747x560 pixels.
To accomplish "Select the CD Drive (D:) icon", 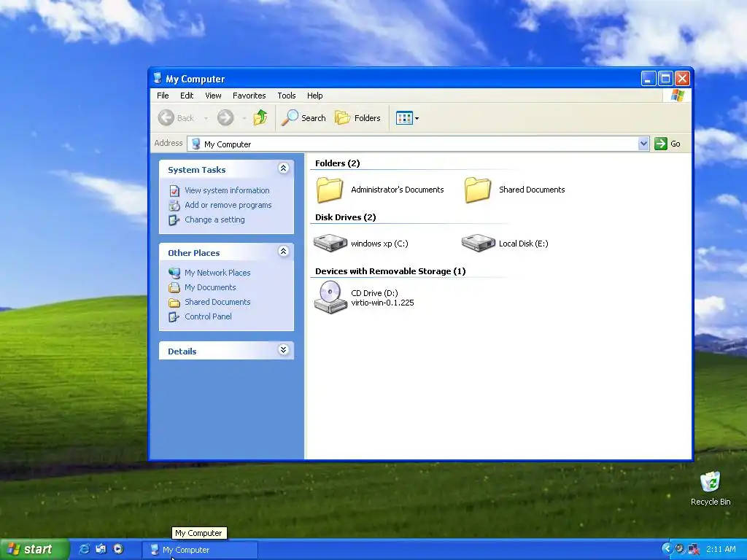I will (330, 297).
